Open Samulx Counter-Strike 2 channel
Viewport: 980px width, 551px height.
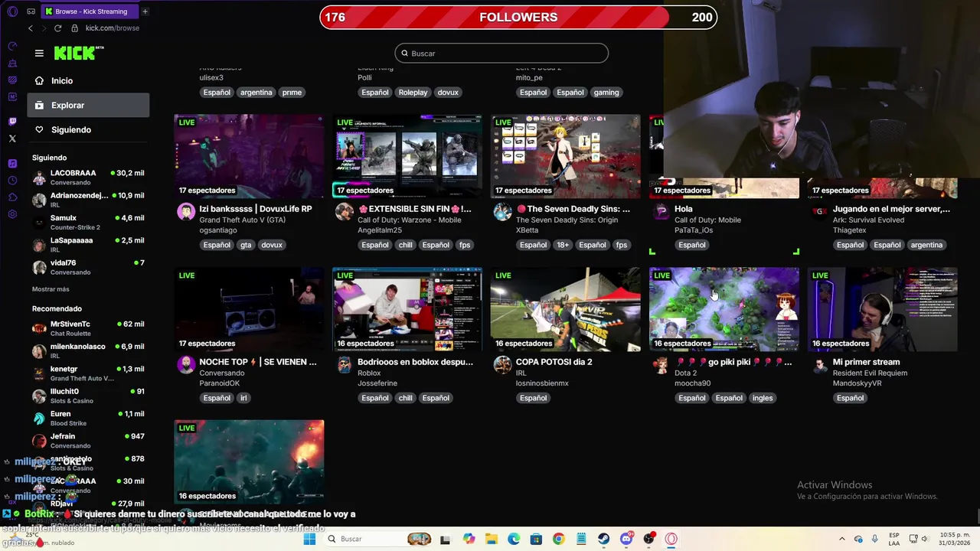point(88,222)
